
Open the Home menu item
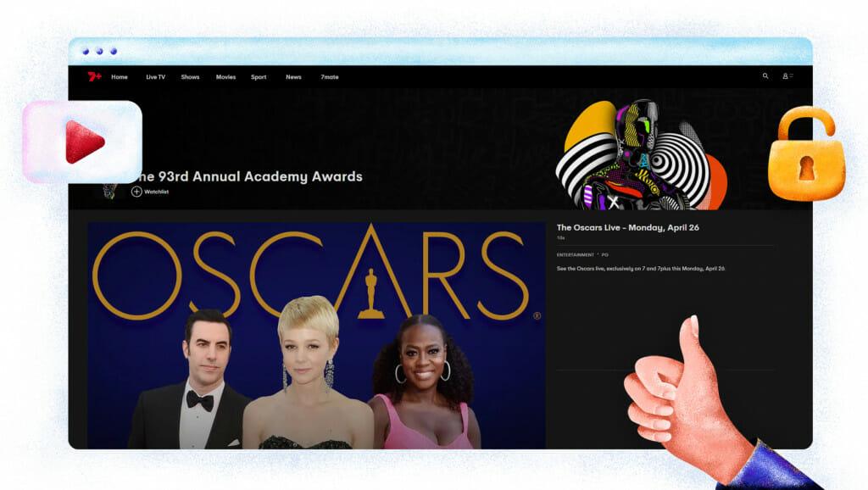click(119, 77)
